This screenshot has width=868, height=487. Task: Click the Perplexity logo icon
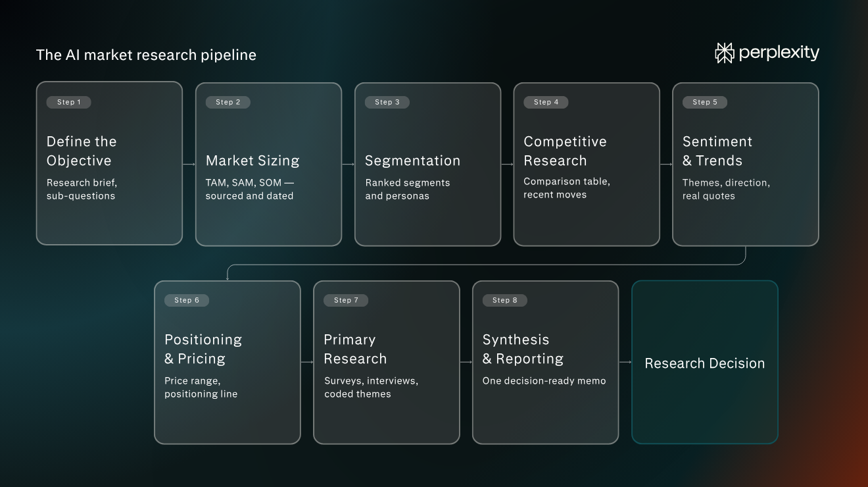tap(725, 53)
